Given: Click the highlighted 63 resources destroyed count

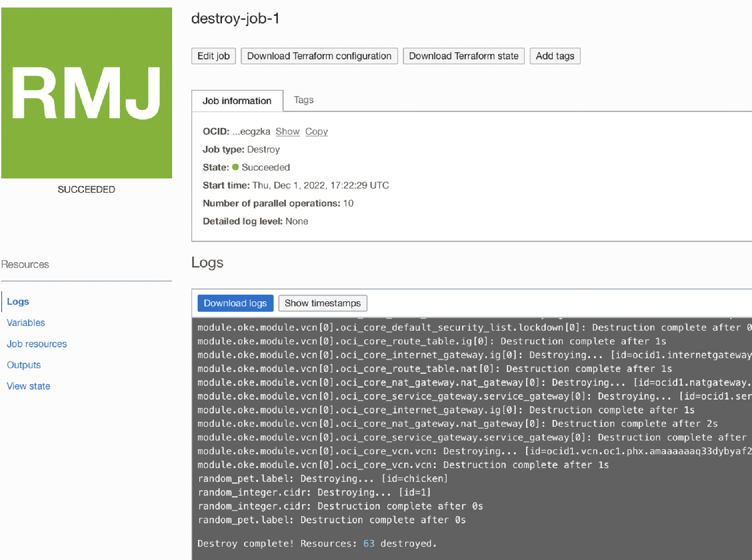Looking at the screenshot, I should (368, 543).
